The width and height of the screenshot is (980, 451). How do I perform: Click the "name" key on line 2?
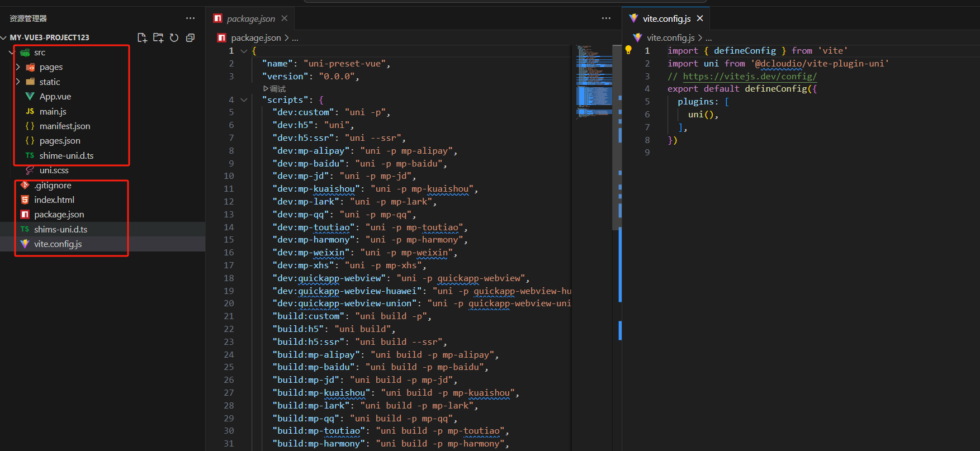(277, 64)
